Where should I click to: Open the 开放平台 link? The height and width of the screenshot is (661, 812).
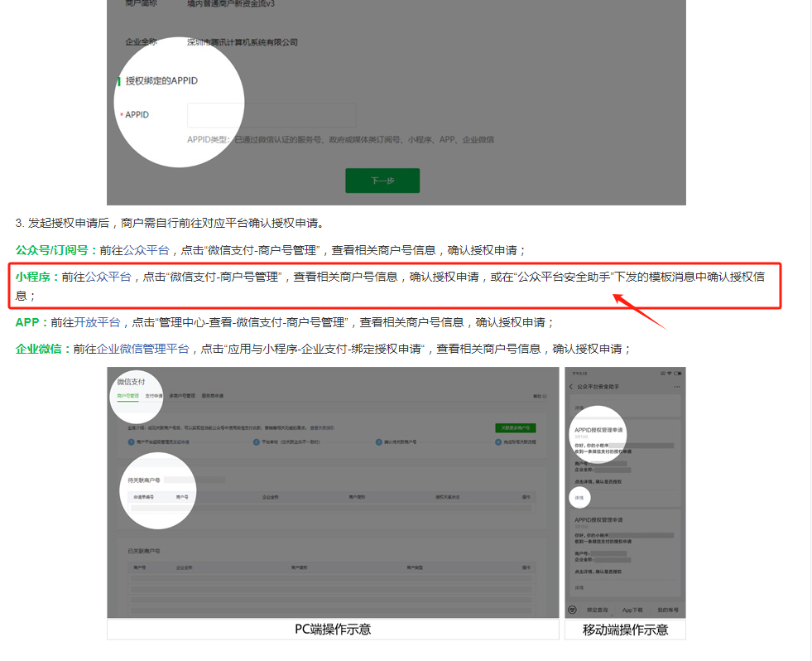click(97, 322)
